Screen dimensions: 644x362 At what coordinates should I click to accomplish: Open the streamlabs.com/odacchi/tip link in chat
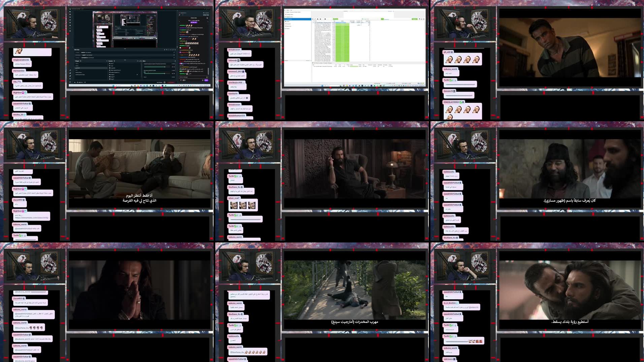(32, 218)
